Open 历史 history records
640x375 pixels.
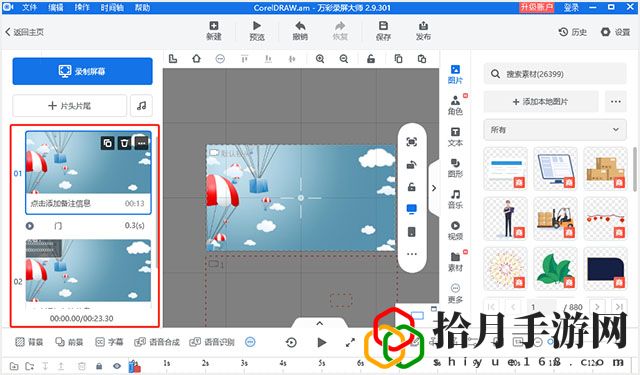point(573,32)
